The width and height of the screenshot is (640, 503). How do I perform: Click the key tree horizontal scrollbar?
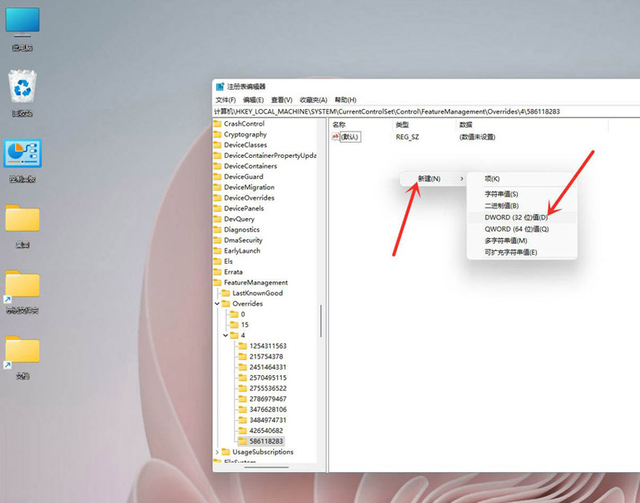pos(267,467)
